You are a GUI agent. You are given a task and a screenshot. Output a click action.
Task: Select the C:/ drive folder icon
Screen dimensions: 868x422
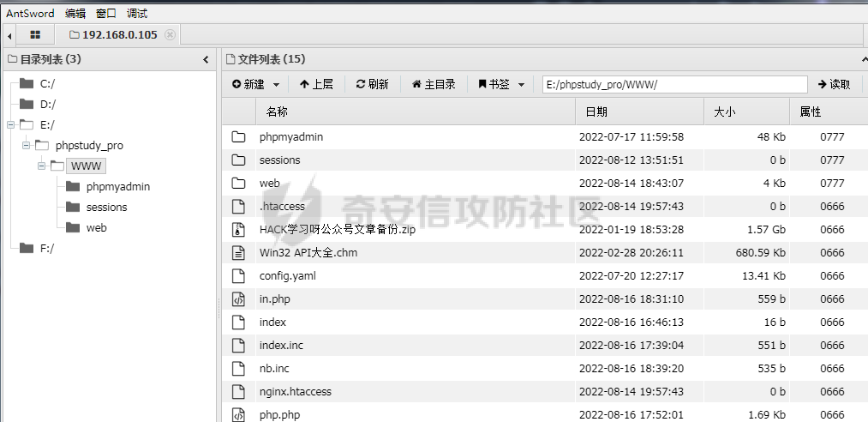26,83
